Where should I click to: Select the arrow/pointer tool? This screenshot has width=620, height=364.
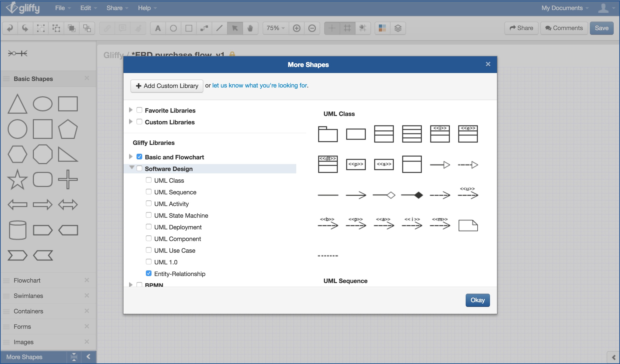click(x=235, y=28)
